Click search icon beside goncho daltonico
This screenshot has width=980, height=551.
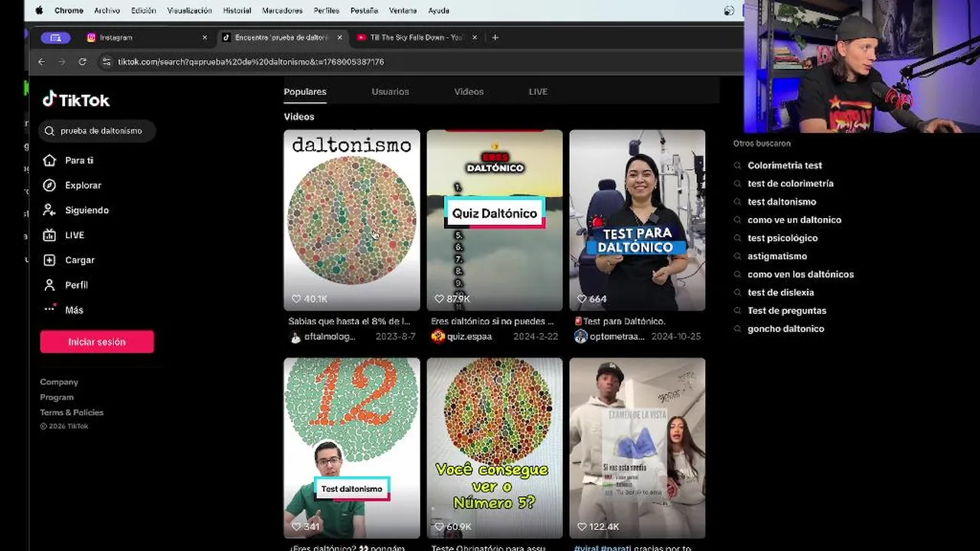tap(738, 329)
